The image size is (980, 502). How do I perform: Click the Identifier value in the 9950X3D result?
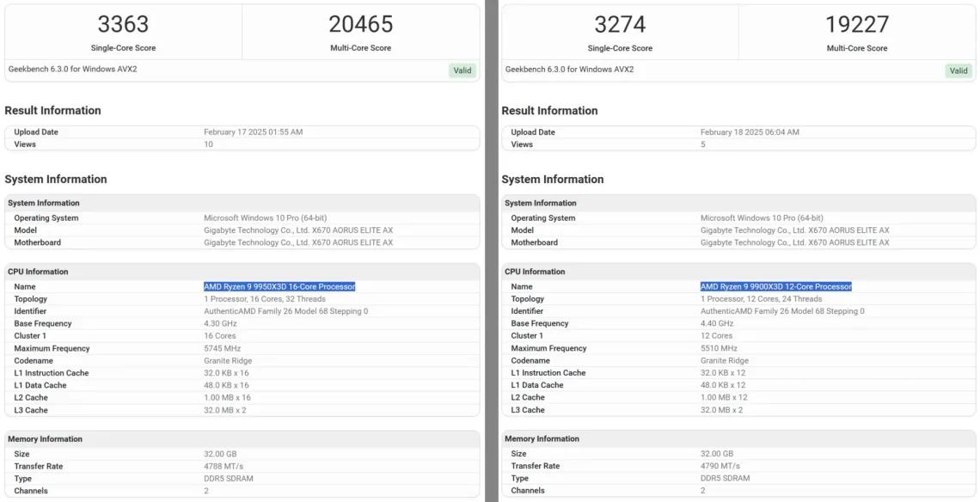click(285, 311)
